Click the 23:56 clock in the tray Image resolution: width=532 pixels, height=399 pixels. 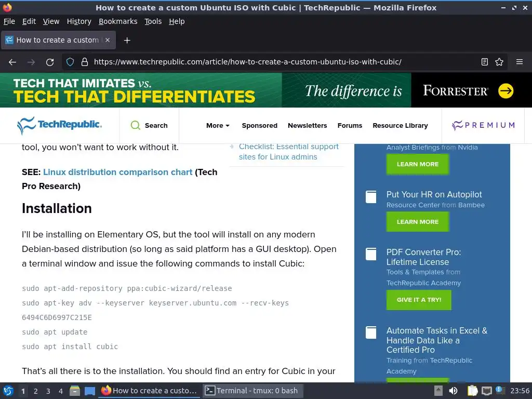point(520,391)
